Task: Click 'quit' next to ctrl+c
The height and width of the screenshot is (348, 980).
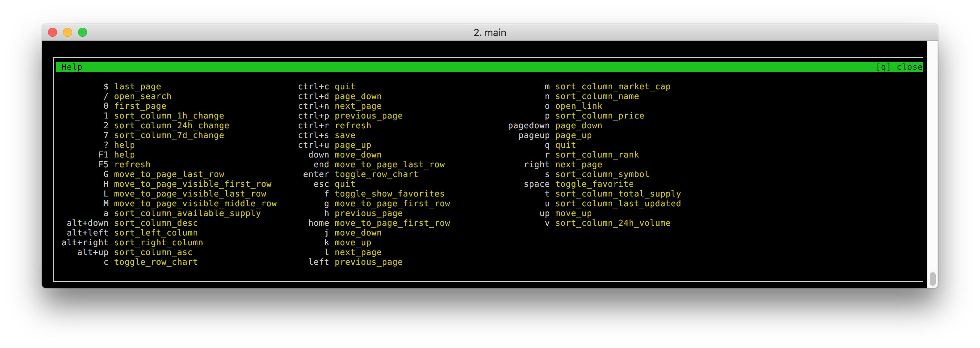Action: tap(345, 87)
